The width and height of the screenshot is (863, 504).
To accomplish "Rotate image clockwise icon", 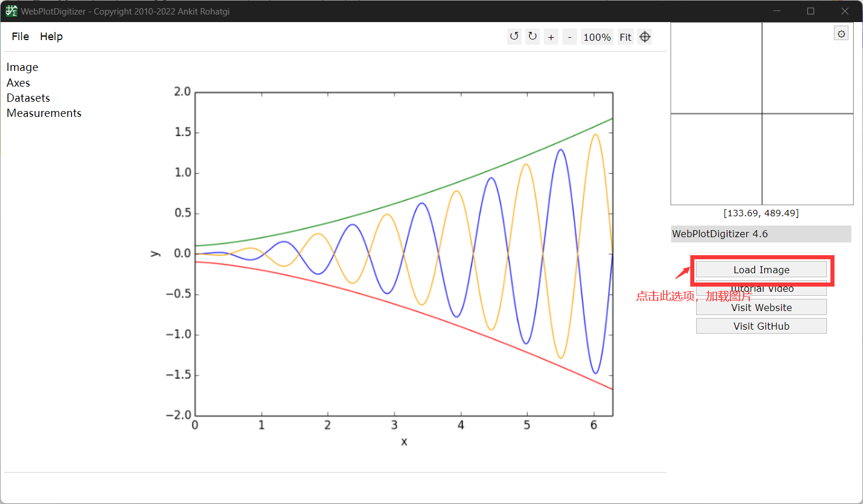I will pos(532,37).
